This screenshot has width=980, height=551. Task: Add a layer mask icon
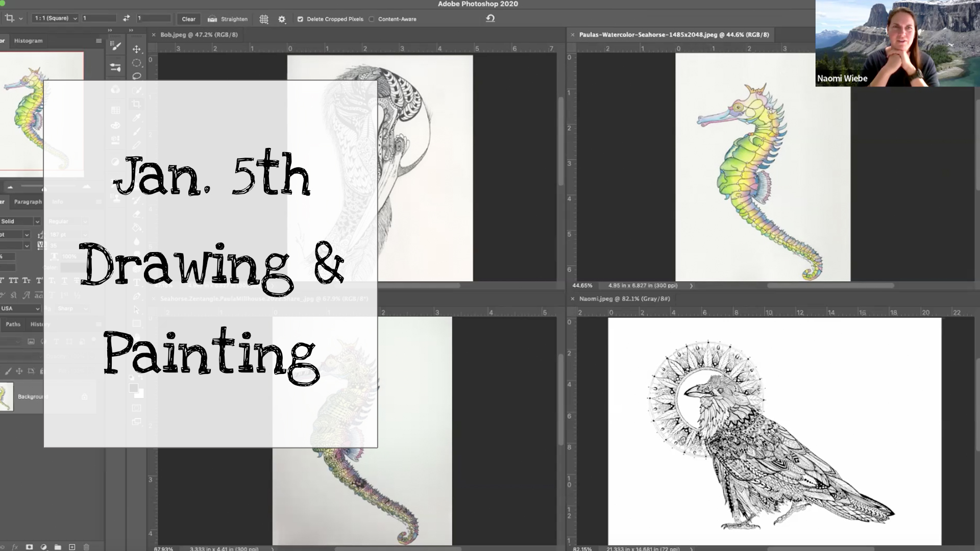(x=30, y=547)
